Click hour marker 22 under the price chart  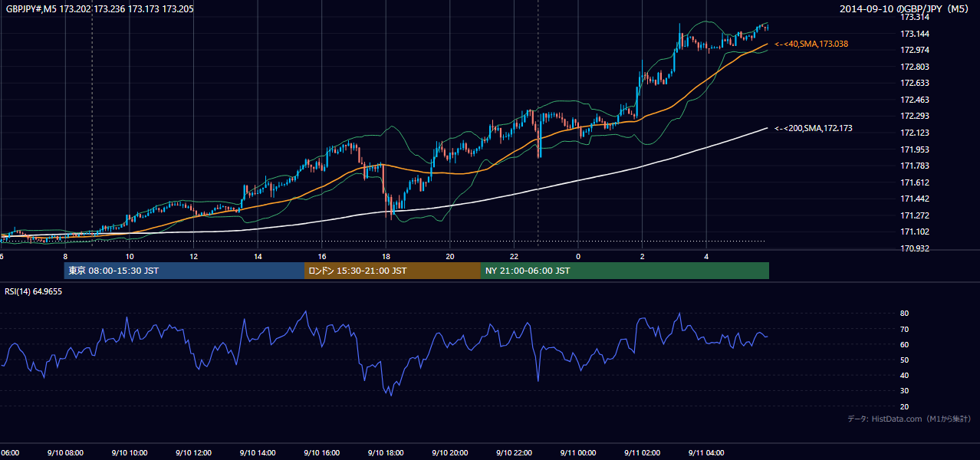click(x=514, y=256)
